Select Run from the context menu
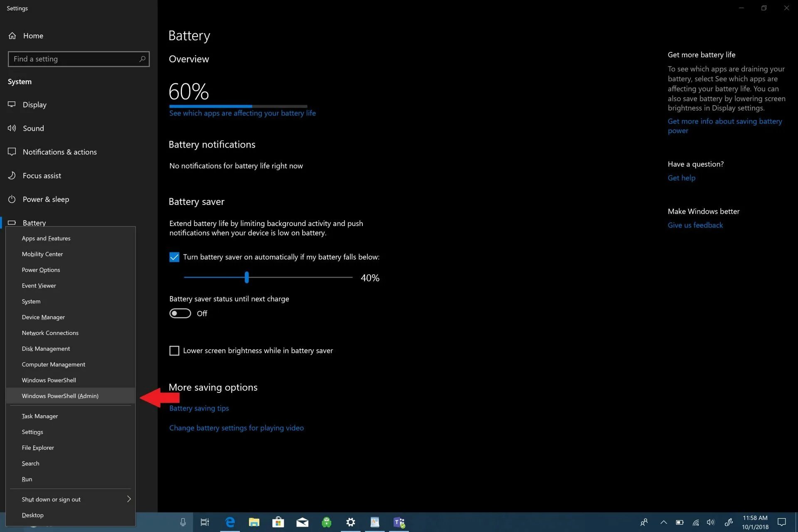798x532 pixels. [x=27, y=479]
